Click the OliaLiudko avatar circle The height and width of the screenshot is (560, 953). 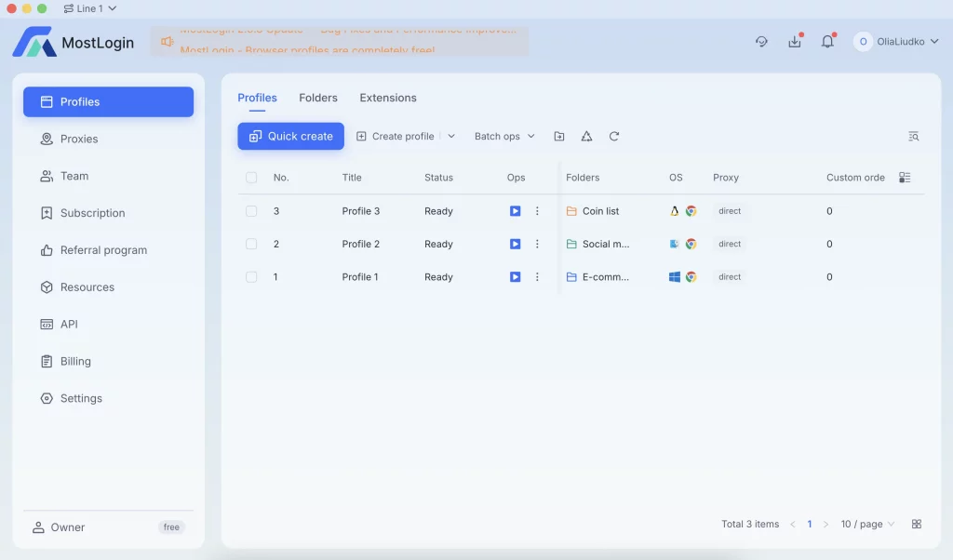[x=863, y=41]
